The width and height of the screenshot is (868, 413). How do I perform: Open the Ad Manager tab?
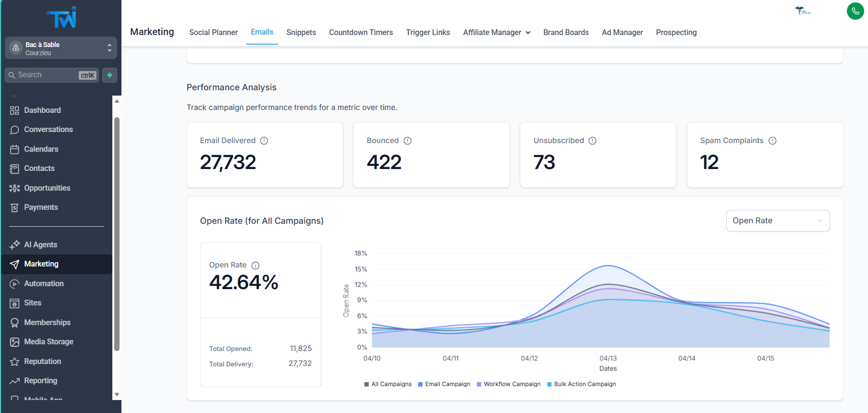[x=622, y=32]
